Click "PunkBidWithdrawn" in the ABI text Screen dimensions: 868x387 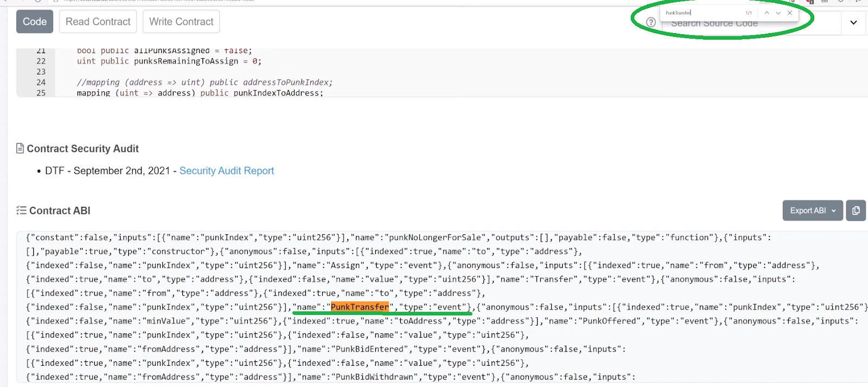(374, 377)
